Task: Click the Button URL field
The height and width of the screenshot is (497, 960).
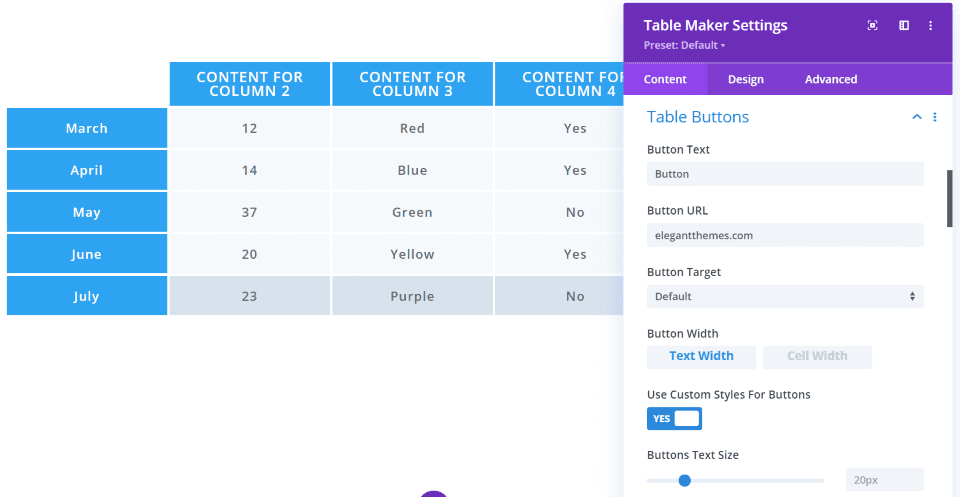Action: point(785,235)
